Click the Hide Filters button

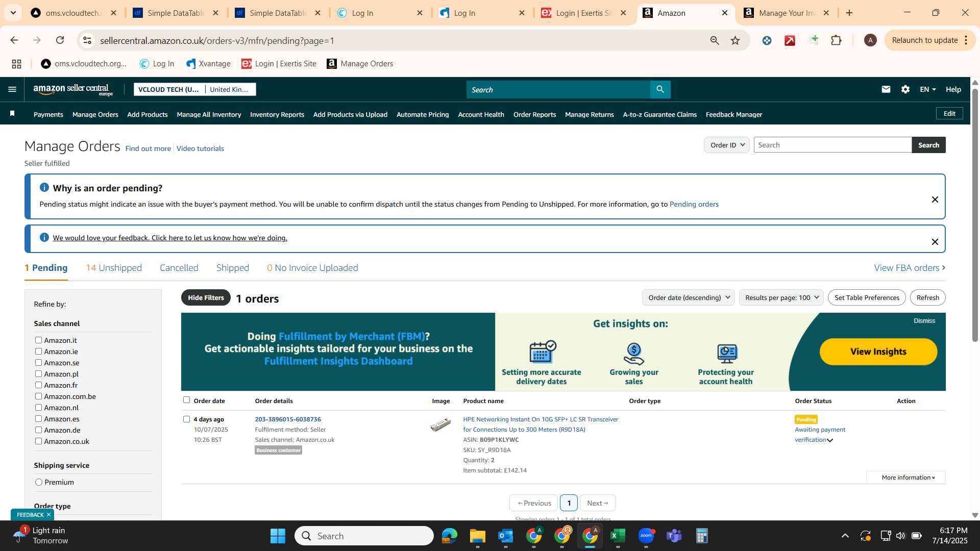206,297
